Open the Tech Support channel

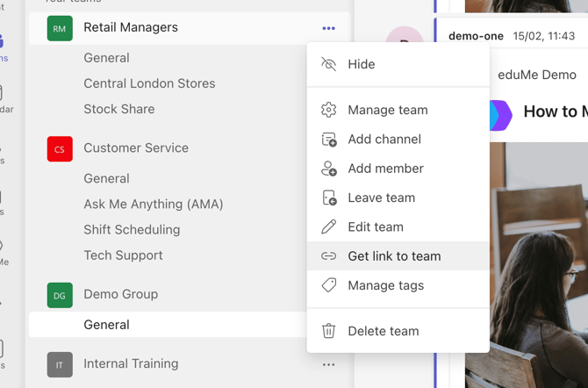tap(123, 255)
